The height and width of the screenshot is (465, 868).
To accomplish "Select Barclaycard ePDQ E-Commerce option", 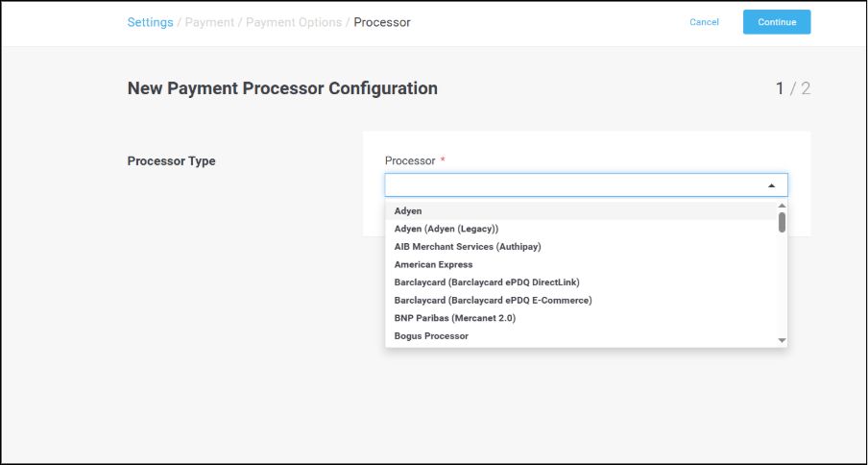I will pos(493,300).
